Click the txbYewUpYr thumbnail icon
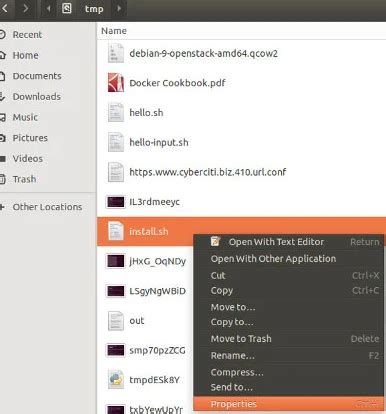Screen dimensions: 386x414 point(116,409)
